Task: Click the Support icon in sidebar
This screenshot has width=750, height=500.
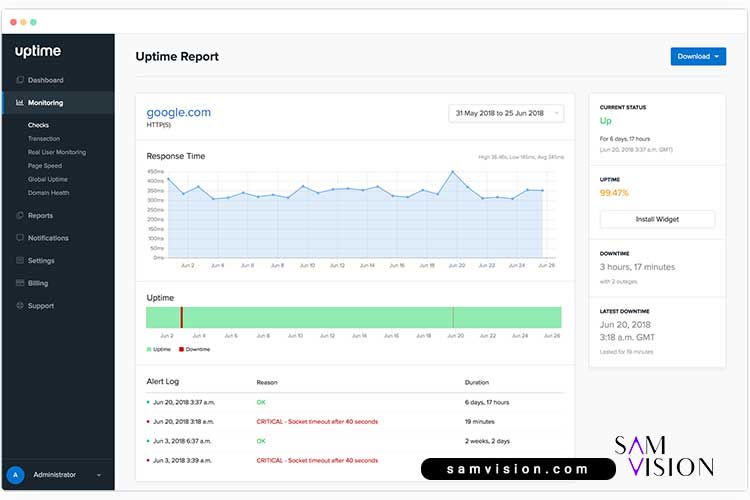Action: coord(19,306)
